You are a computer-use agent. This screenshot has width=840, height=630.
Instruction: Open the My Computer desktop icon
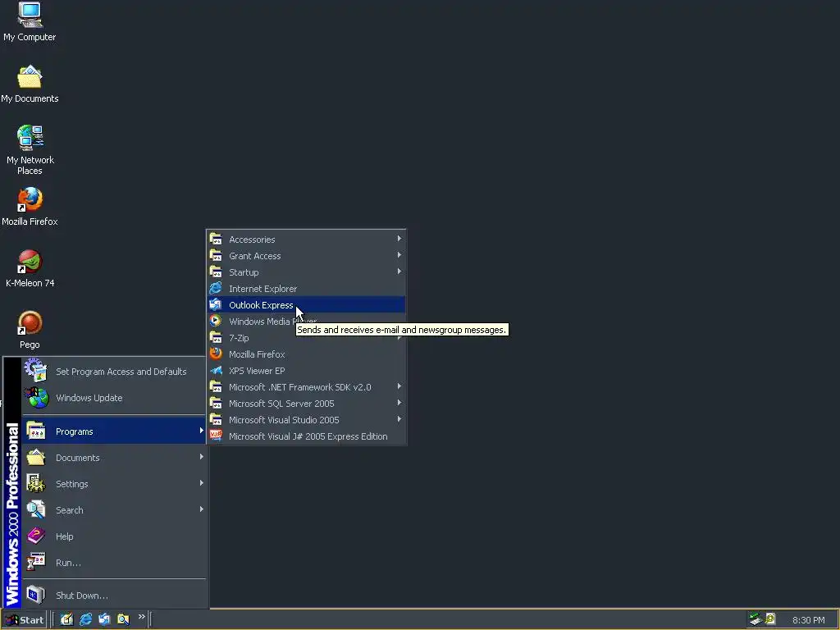pyautogui.click(x=30, y=22)
